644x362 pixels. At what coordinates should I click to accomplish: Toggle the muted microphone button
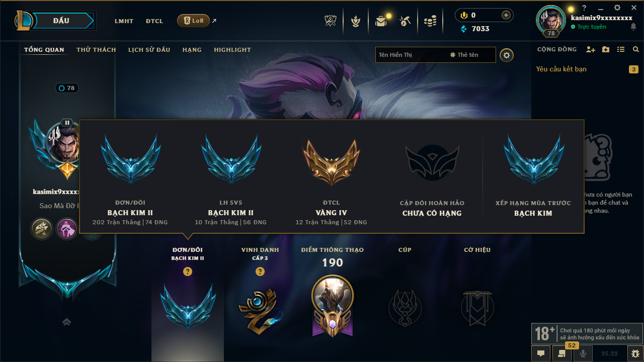point(583,353)
